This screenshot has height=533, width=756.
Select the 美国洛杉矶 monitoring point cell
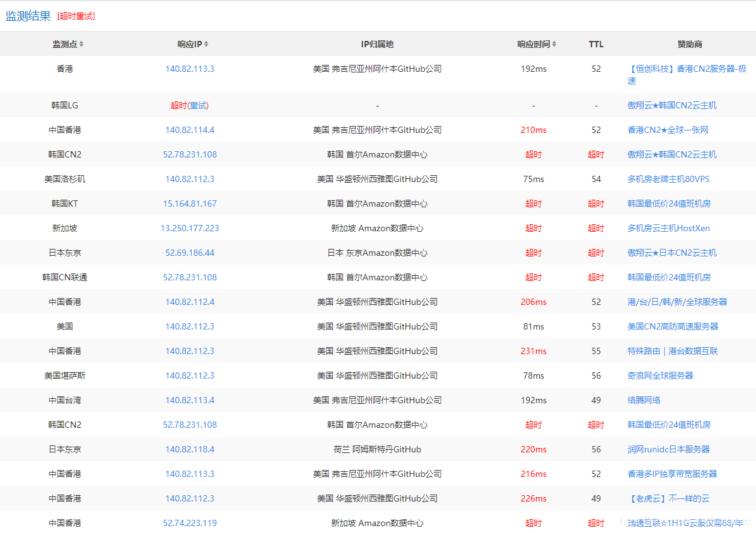[64, 179]
